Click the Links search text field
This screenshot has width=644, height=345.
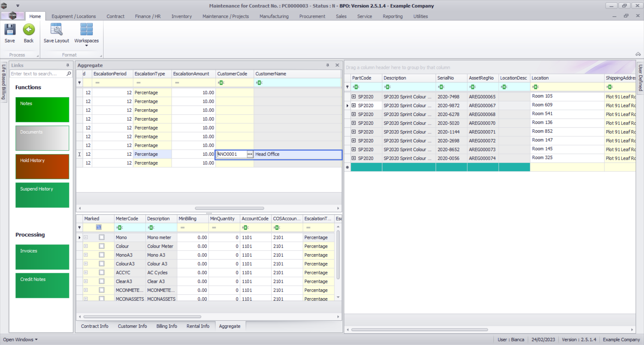click(x=38, y=74)
